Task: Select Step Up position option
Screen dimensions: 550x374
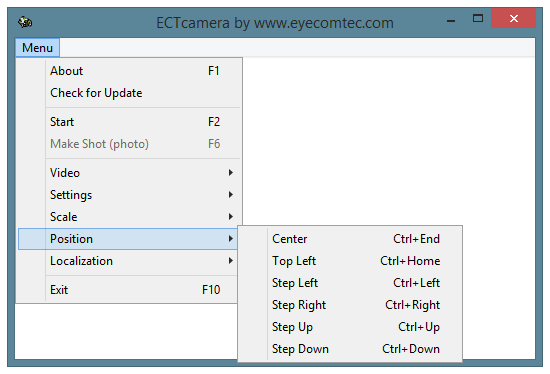Action: click(x=350, y=327)
